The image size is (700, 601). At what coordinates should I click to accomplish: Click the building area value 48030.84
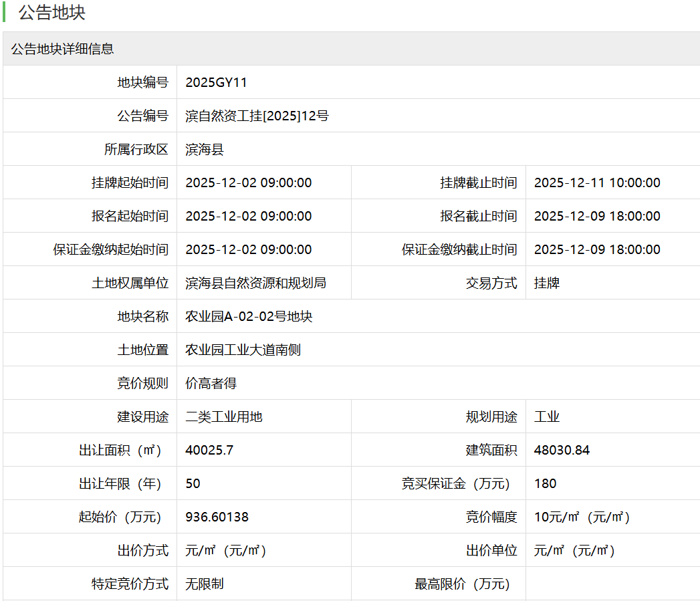point(562,450)
